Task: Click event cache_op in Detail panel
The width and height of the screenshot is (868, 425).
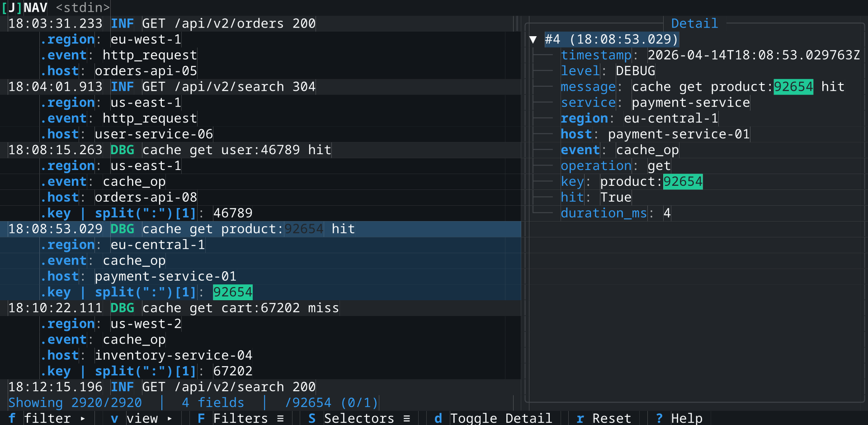Action: point(620,150)
